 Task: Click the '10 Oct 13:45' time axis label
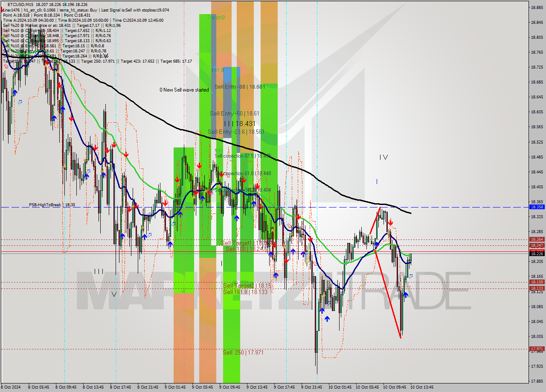point(422,387)
